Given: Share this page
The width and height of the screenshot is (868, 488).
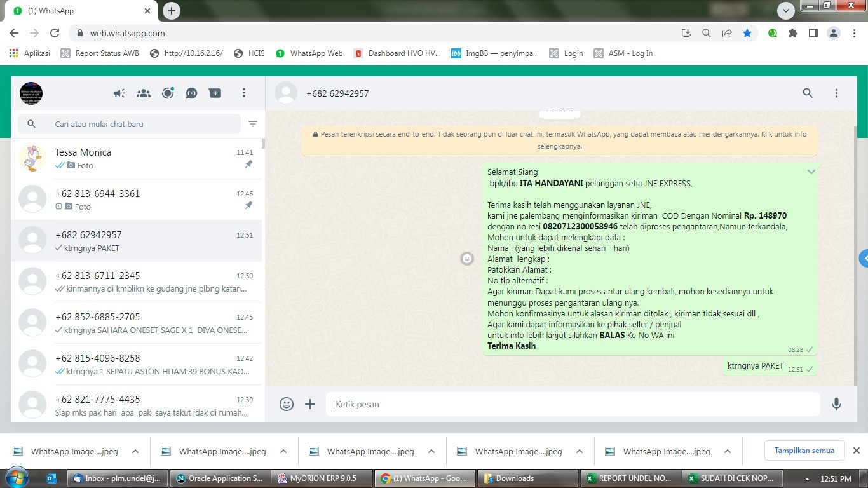Looking at the screenshot, I should [x=727, y=33].
